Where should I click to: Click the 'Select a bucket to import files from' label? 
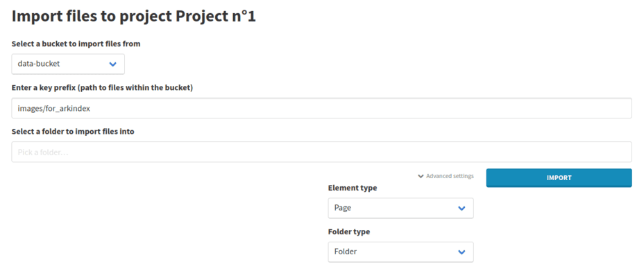pos(76,44)
